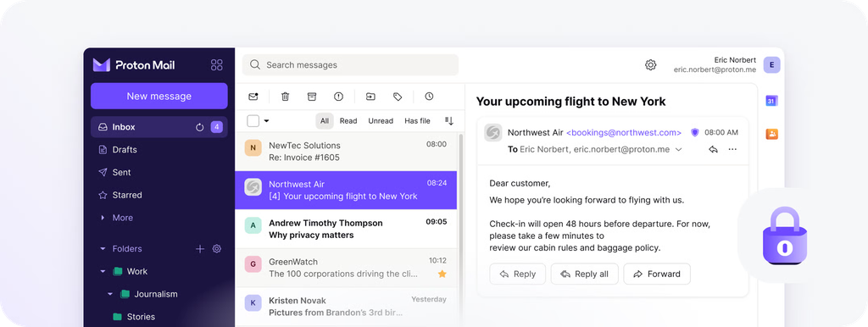Filter messages by Unread

tap(381, 120)
